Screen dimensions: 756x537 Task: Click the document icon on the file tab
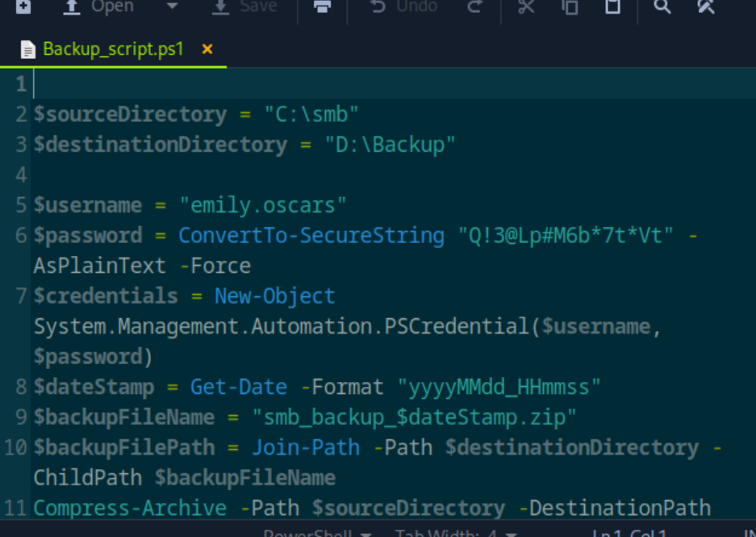(x=28, y=50)
